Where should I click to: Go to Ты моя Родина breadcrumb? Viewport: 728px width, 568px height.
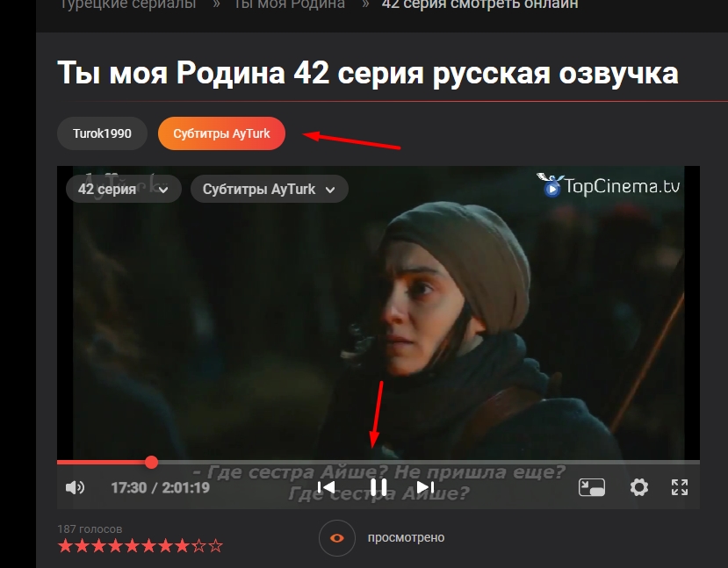(289, 5)
